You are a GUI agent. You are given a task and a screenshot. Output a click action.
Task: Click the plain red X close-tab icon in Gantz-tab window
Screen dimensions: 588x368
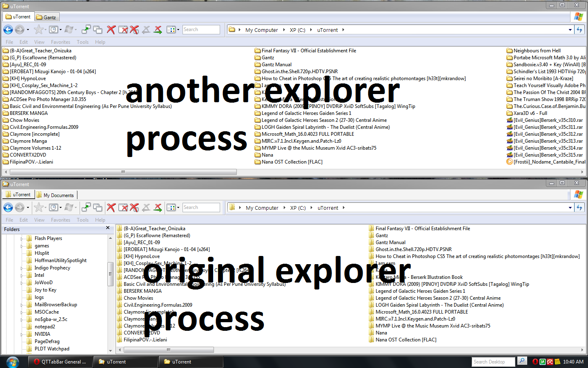(x=111, y=29)
